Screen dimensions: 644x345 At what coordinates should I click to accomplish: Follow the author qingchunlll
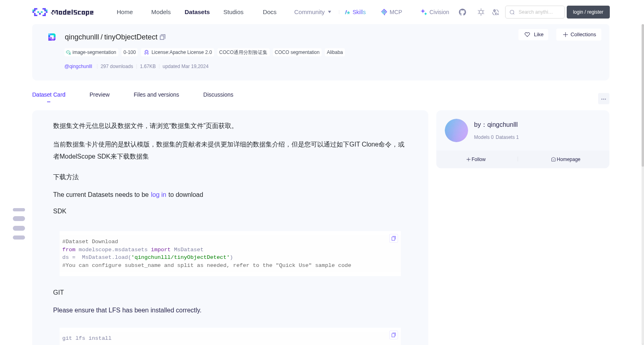tap(476, 159)
